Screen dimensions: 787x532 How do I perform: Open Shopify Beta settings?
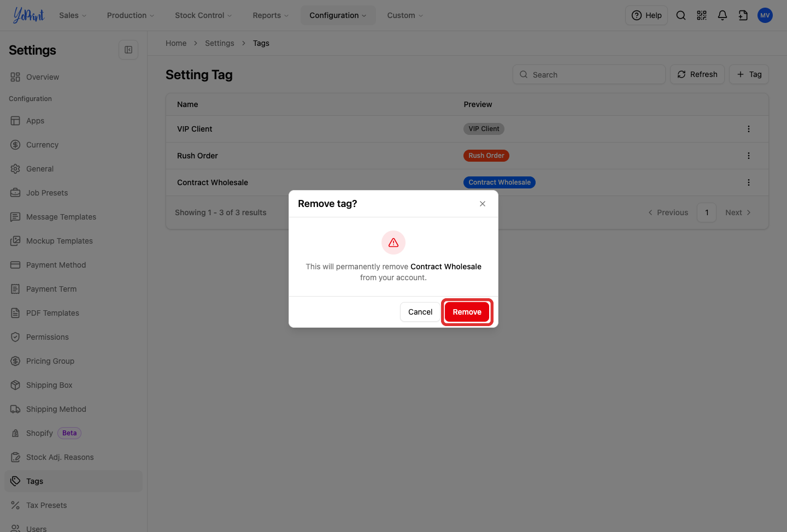[73, 433]
